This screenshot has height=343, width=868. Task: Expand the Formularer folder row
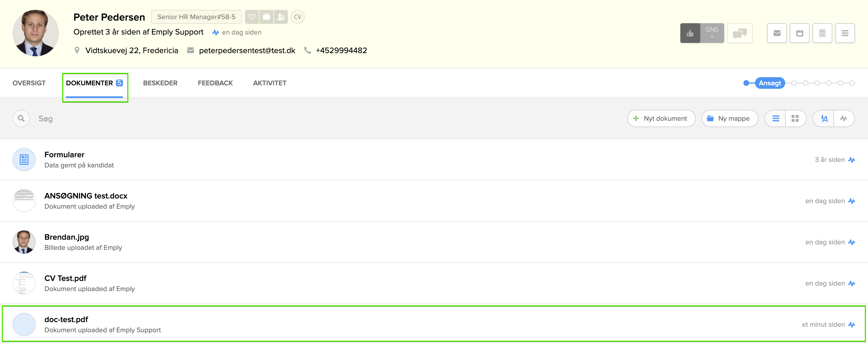click(64, 159)
